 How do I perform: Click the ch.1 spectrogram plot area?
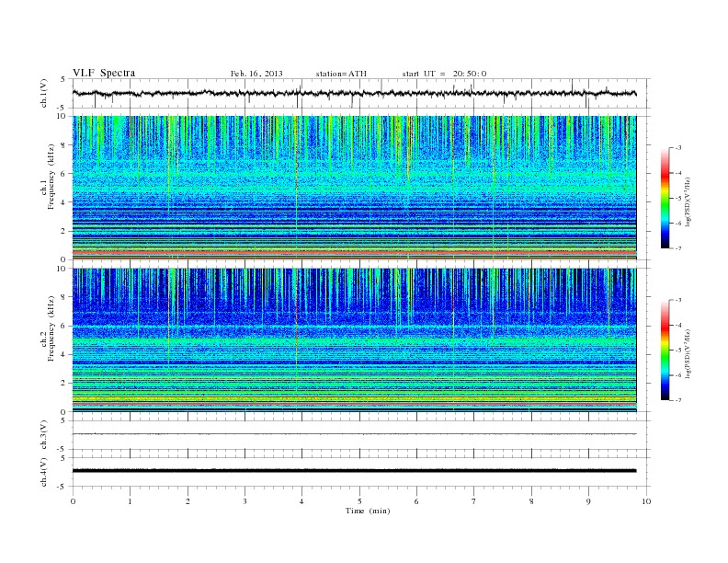(x=354, y=188)
